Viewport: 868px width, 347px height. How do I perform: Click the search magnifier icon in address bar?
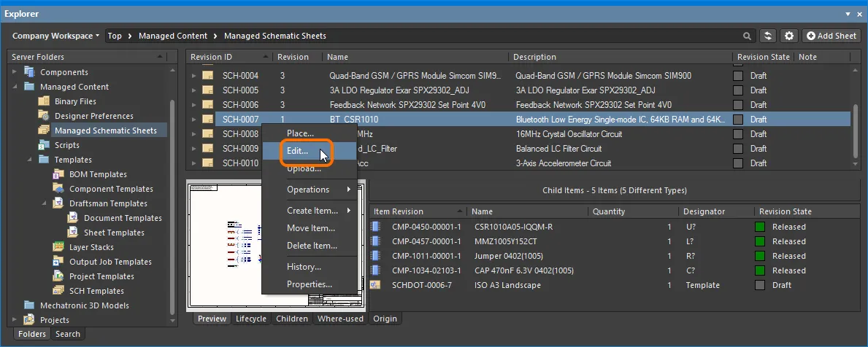coord(747,36)
